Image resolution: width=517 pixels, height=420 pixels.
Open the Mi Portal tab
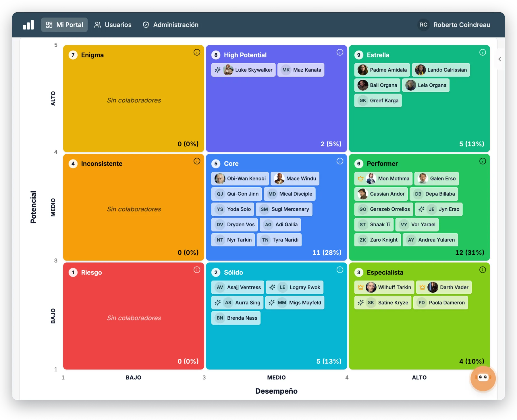click(64, 25)
